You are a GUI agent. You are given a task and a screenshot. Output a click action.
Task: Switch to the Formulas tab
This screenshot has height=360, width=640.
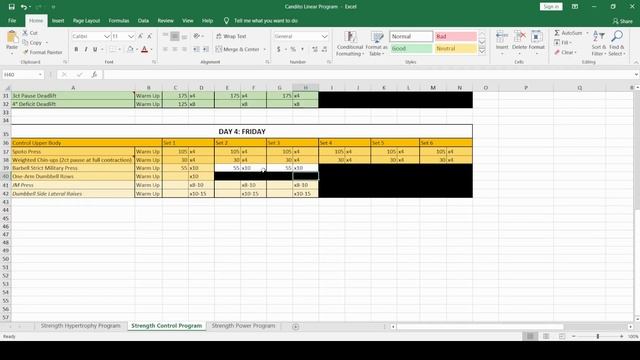pyautogui.click(x=119, y=20)
